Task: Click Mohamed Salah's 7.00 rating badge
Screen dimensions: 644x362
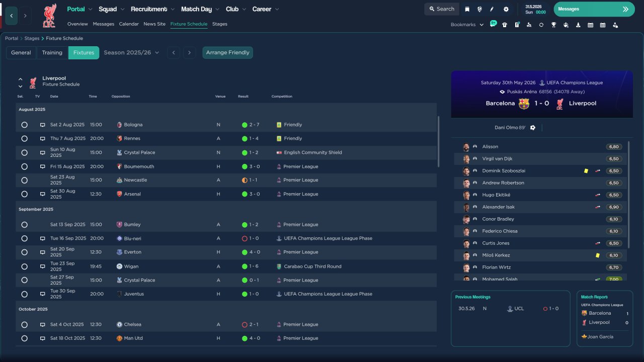Action: click(614, 279)
